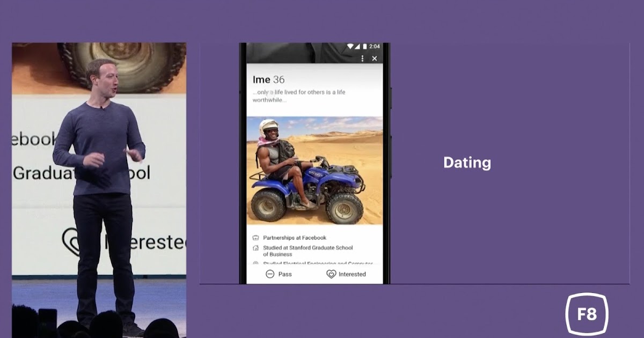Image resolution: width=644 pixels, height=338 pixels.
Task: Click the minus circle icon beside Pass
Action: (270, 274)
